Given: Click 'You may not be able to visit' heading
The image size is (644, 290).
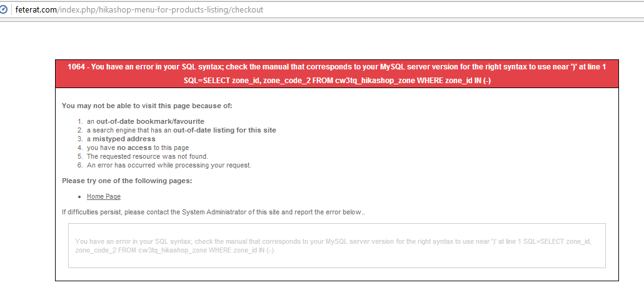Looking at the screenshot, I should 147,106.
